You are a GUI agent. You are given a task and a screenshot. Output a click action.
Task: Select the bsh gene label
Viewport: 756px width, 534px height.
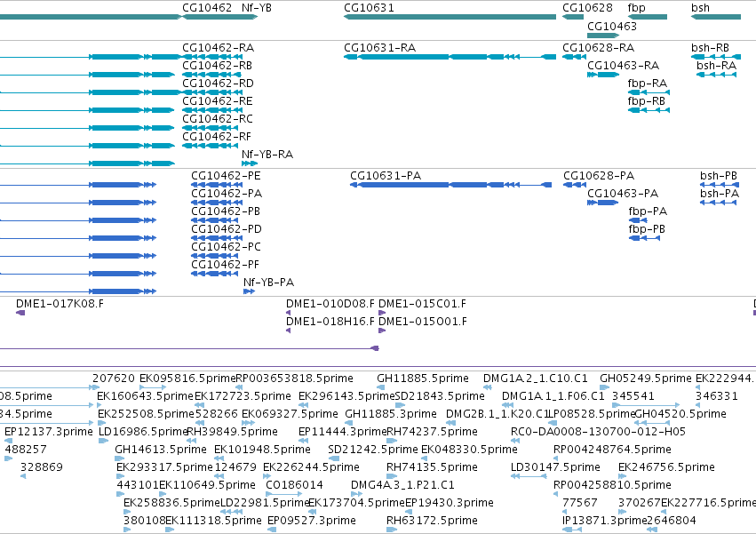[700, 8]
